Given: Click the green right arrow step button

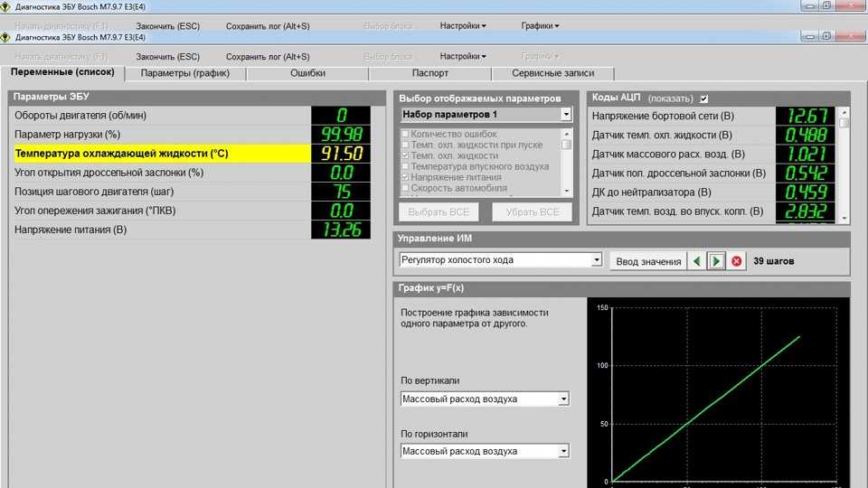Looking at the screenshot, I should point(716,261).
